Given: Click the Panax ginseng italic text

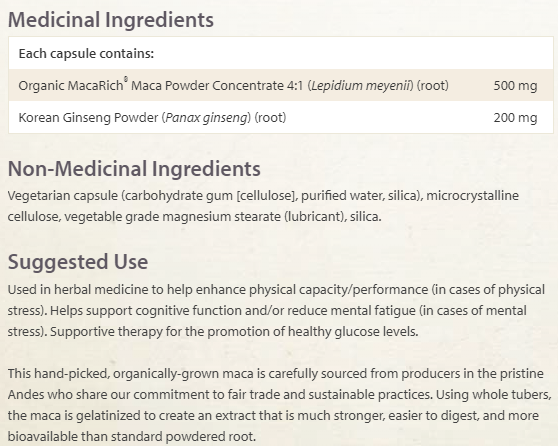Looking at the screenshot, I should tap(207, 118).
